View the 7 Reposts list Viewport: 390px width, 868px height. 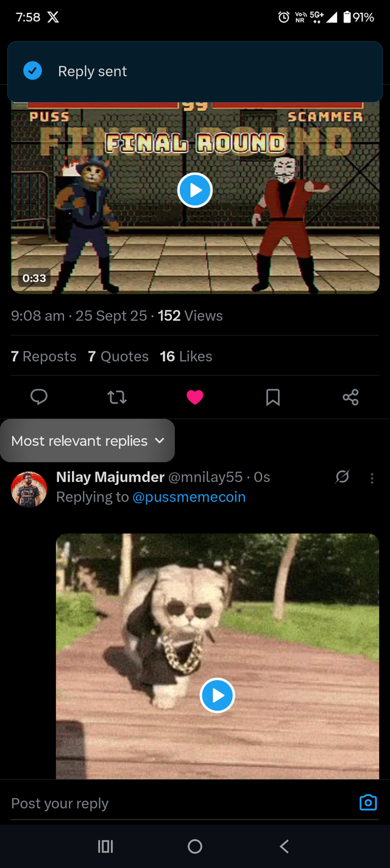(44, 357)
